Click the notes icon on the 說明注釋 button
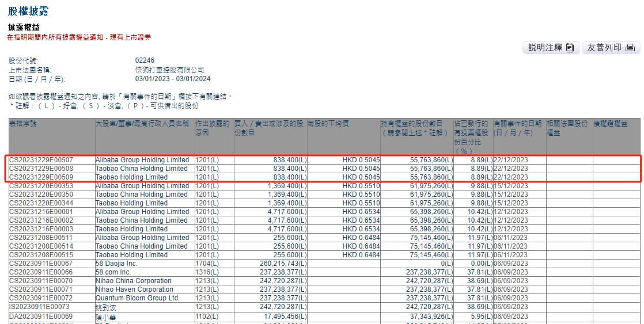Screen dimensions: 644x324 point(570,48)
